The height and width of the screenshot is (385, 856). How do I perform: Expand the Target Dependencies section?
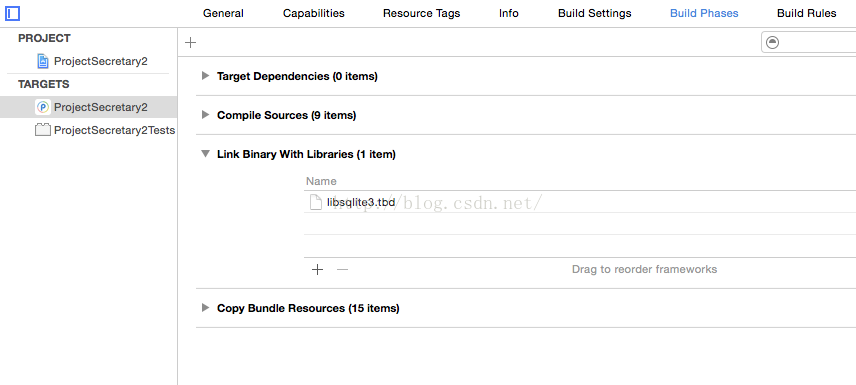[205, 76]
